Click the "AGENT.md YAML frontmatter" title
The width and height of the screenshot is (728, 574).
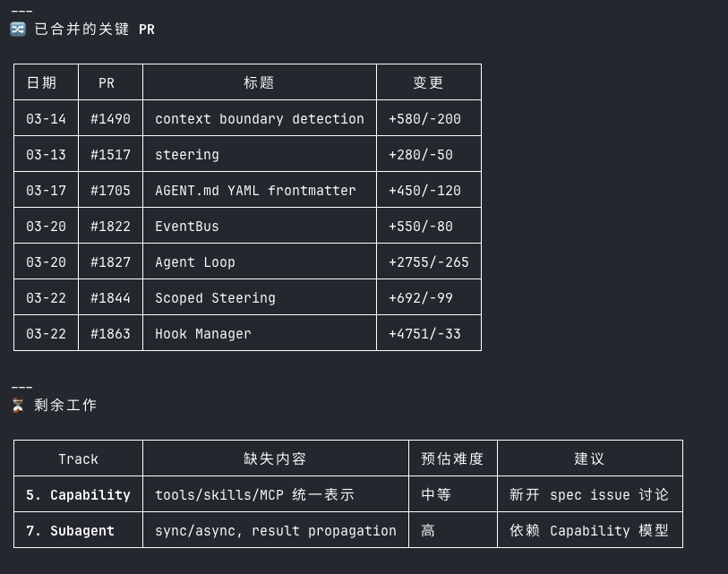[x=255, y=191]
